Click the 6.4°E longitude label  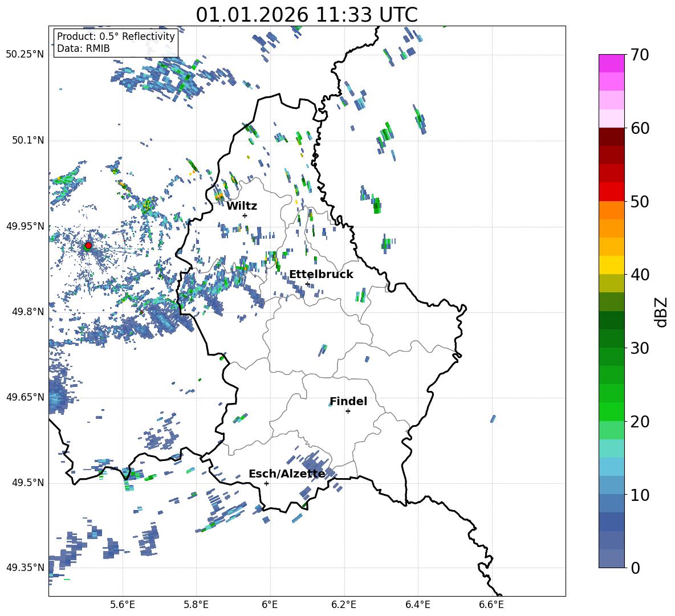tap(417, 605)
